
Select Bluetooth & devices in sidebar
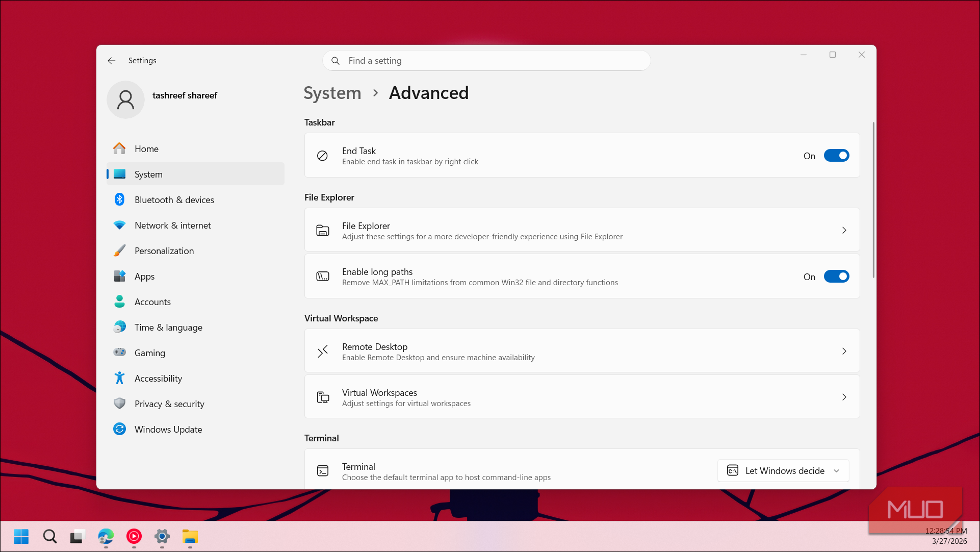click(x=196, y=200)
